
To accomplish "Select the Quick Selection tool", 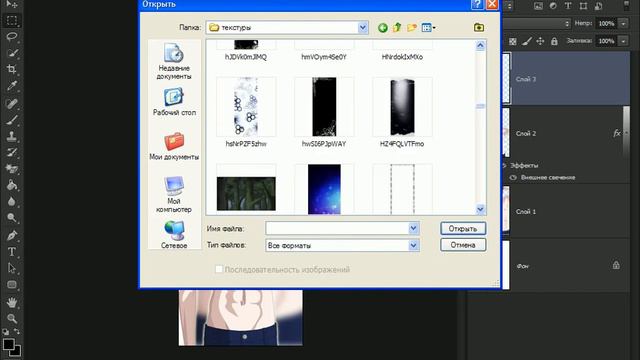I will click(x=12, y=53).
